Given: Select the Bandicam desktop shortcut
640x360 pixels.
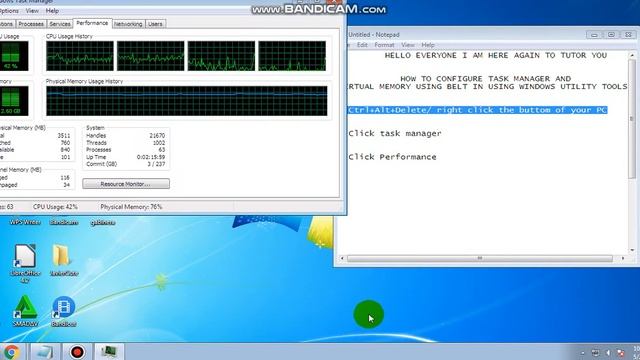Looking at the screenshot, I should (64, 222).
